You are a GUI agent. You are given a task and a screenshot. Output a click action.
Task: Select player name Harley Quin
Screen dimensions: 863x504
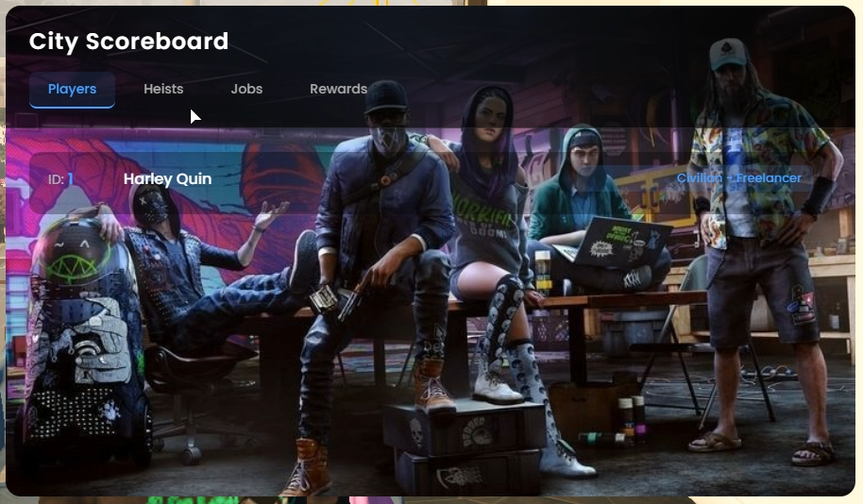[x=167, y=178]
